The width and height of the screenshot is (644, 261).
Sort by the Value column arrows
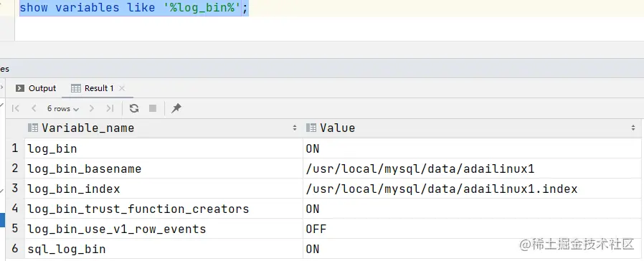tap(633, 128)
